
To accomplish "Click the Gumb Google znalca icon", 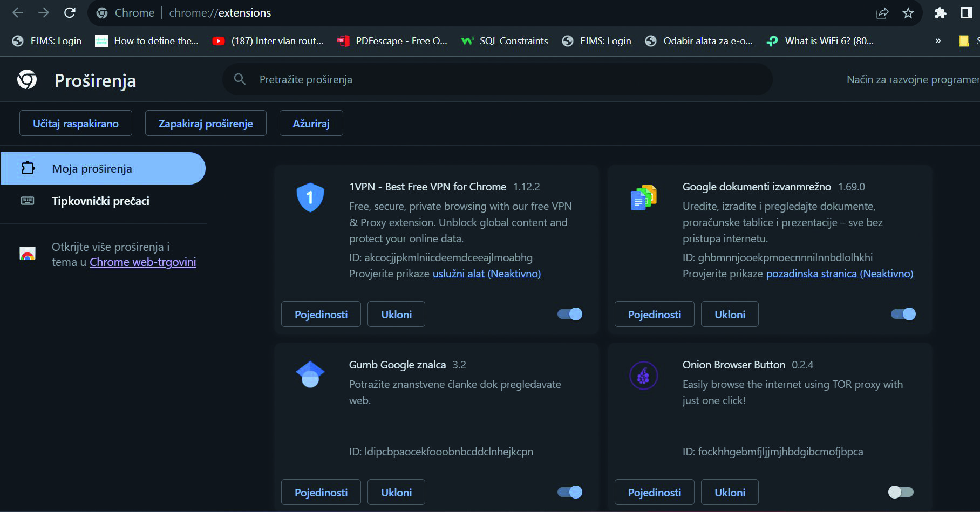I will tap(310, 374).
